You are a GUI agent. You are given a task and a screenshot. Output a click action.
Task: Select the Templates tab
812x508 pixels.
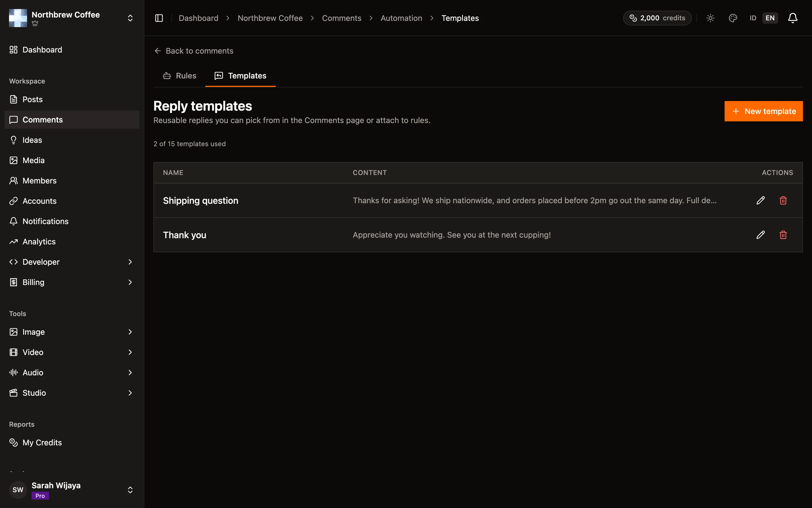tap(240, 76)
